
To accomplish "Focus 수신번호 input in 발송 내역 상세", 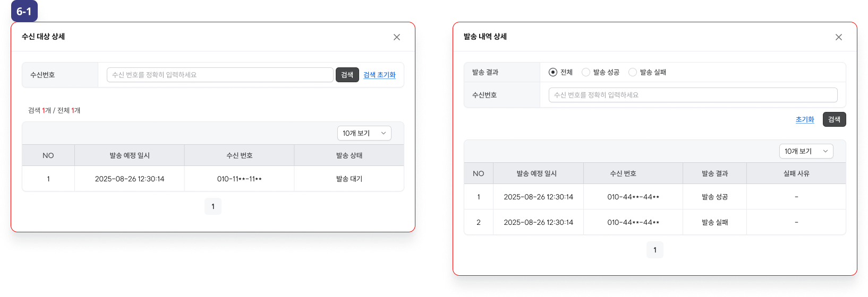I will click(693, 95).
